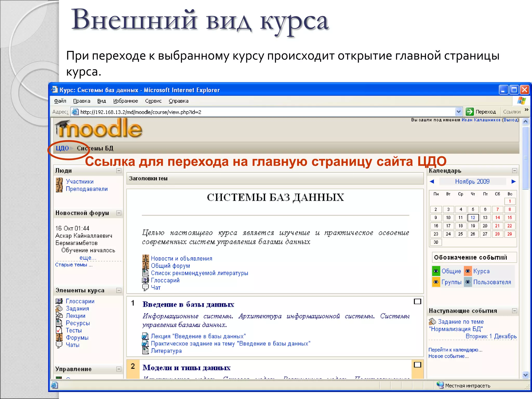Screen dimensions: 532x399
Task: Toggle the Общие events eye icon
Action: (436, 271)
